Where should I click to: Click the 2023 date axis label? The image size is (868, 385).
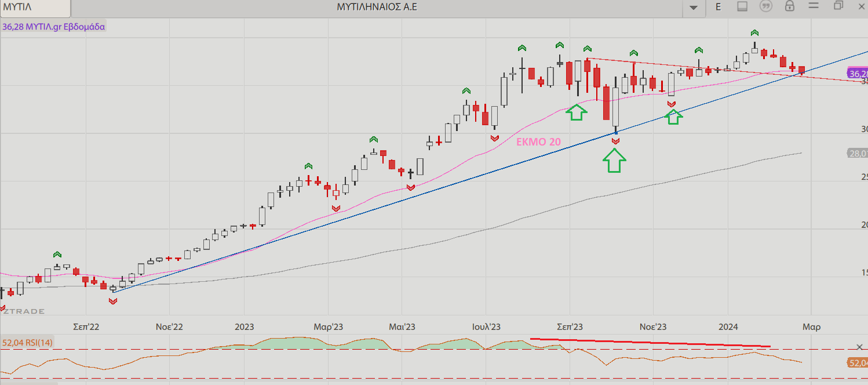click(x=245, y=327)
